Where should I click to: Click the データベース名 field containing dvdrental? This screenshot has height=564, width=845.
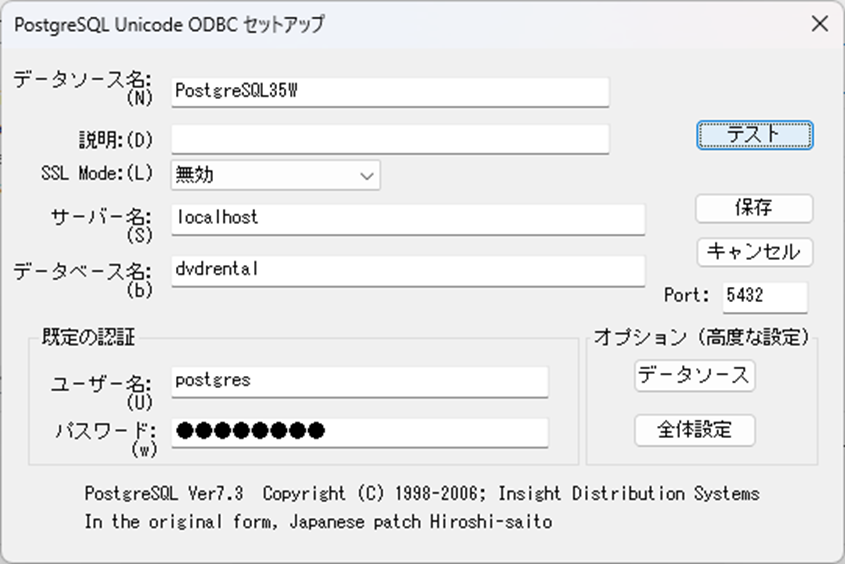tap(407, 270)
